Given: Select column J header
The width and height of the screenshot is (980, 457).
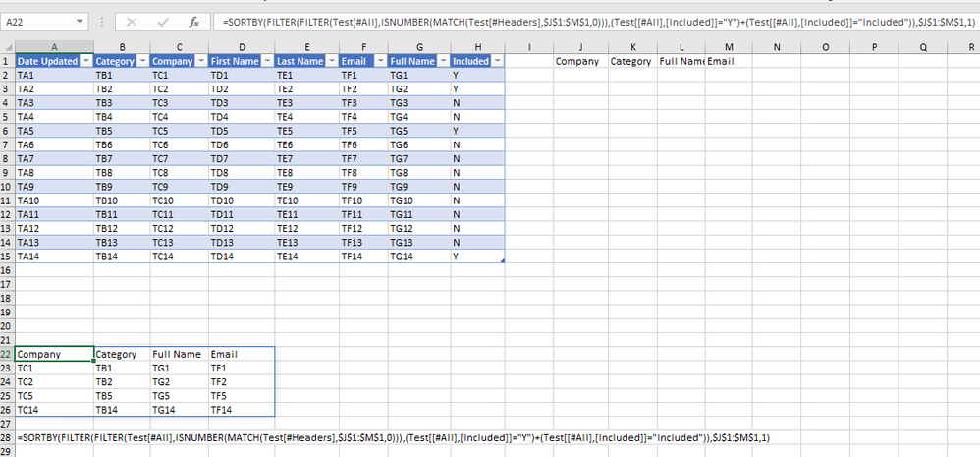Looking at the screenshot, I should click(x=580, y=47).
